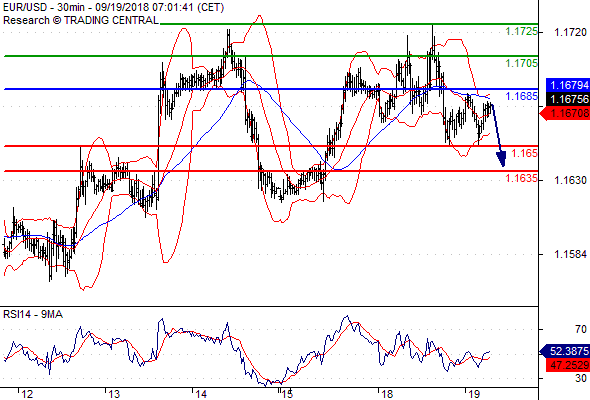
Task: Click the black 1.16756 current price tag
Action: point(568,99)
